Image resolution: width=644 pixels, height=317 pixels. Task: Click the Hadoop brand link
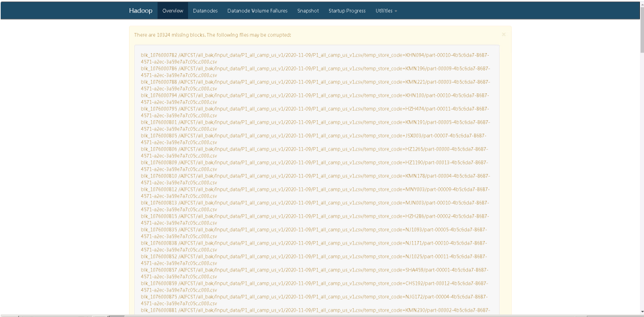coord(141,11)
